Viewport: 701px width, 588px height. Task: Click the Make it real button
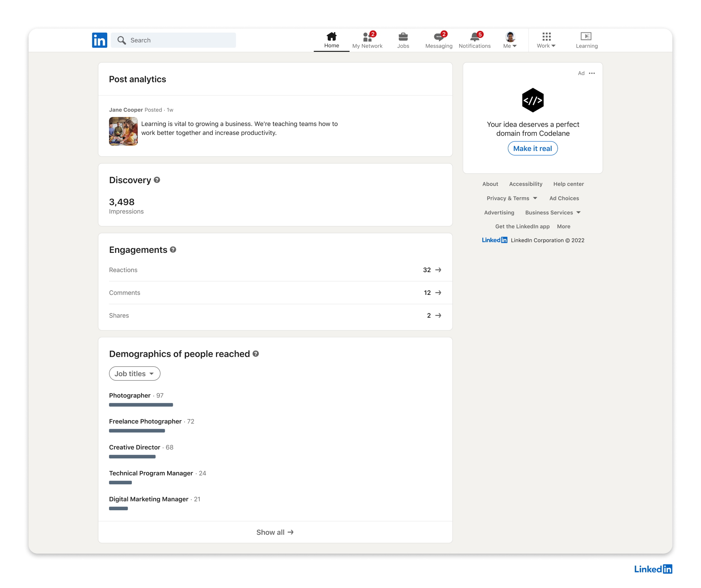pos(532,148)
